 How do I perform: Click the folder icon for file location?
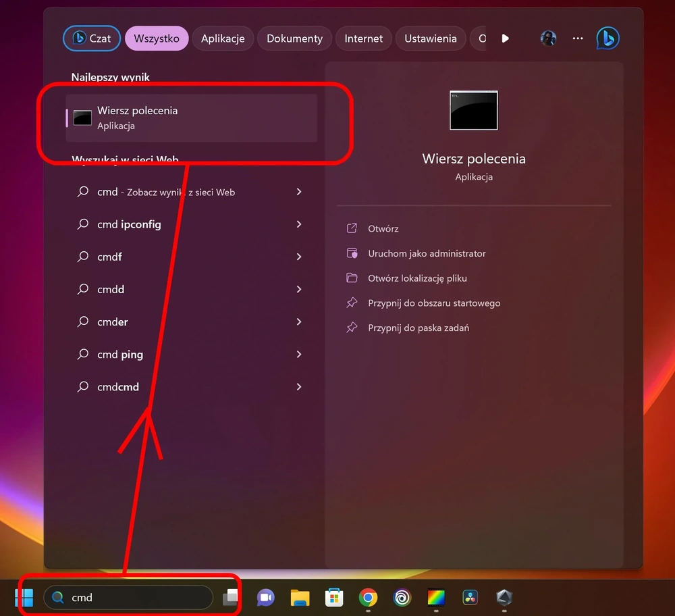(x=352, y=278)
